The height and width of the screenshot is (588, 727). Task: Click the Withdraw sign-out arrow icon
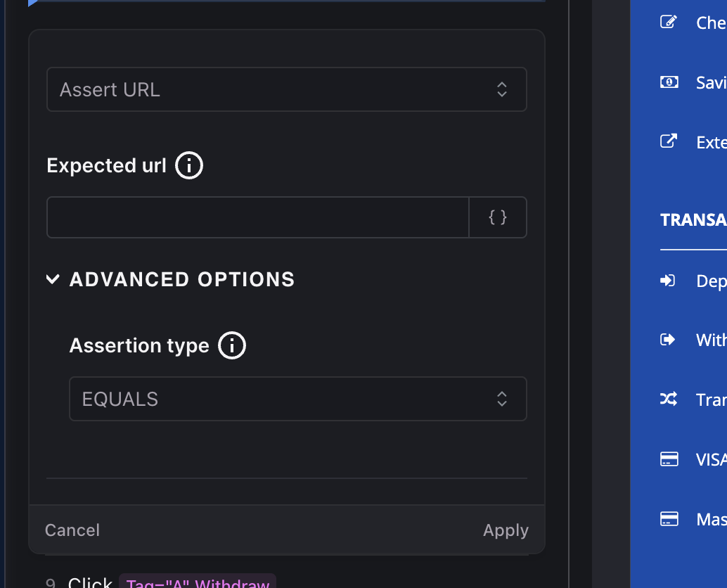668,340
